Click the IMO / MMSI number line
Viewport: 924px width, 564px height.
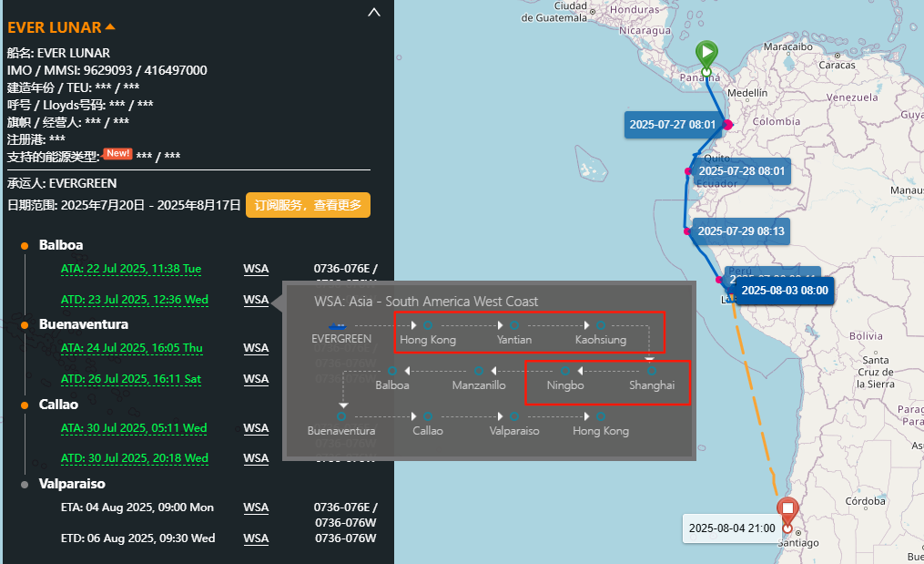point(107,70)
